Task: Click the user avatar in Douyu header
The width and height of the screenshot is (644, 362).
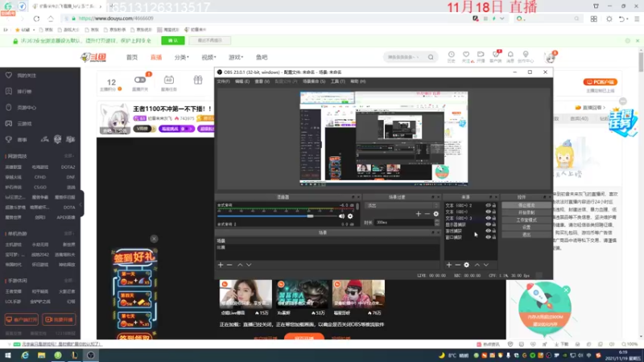Action: click(x=551, y=57)
